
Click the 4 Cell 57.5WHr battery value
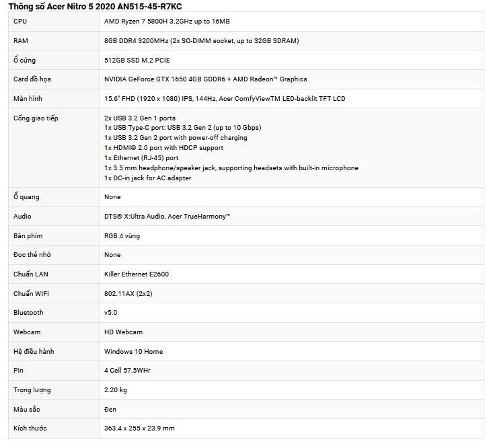(x=127, y=371)
